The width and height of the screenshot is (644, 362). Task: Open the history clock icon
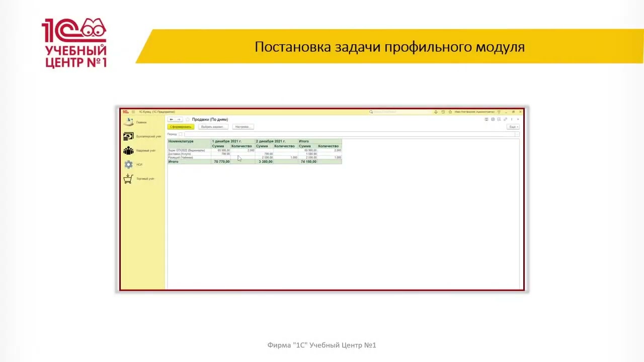[x=443, y=112]
